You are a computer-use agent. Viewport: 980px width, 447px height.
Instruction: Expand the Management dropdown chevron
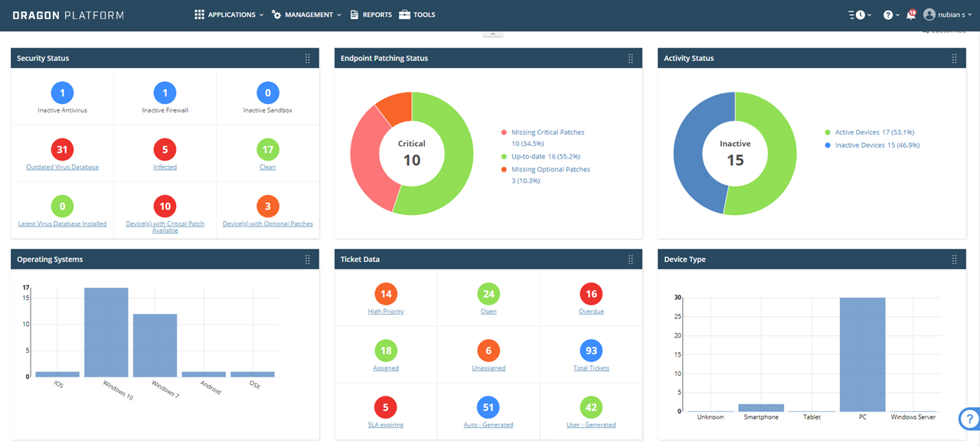click(x=338, y=14)
